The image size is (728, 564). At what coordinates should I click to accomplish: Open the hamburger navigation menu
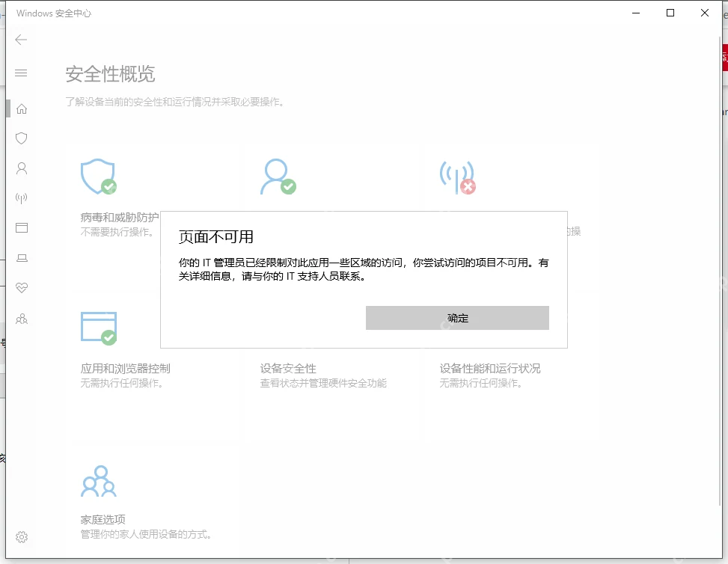(x=21, y=73)
